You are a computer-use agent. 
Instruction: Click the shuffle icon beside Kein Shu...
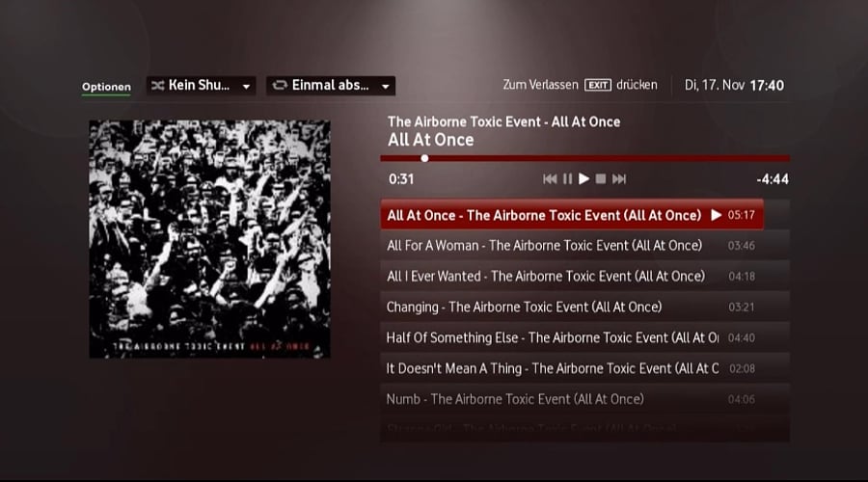(x=158, y=85)
